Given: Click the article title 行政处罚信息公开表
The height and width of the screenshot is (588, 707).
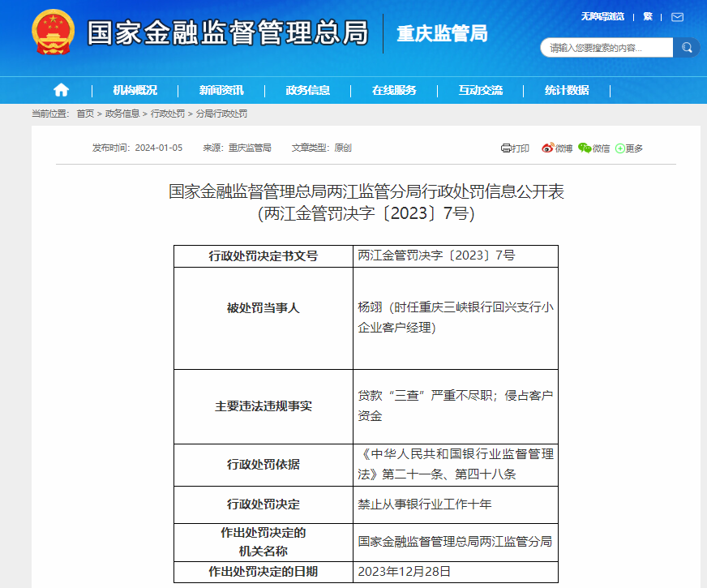Looking at the screenshot, I should [x=366, y=191].
